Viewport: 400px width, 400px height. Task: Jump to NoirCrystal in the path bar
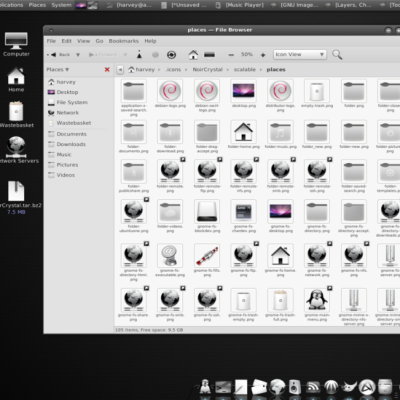tap(207, 70)
